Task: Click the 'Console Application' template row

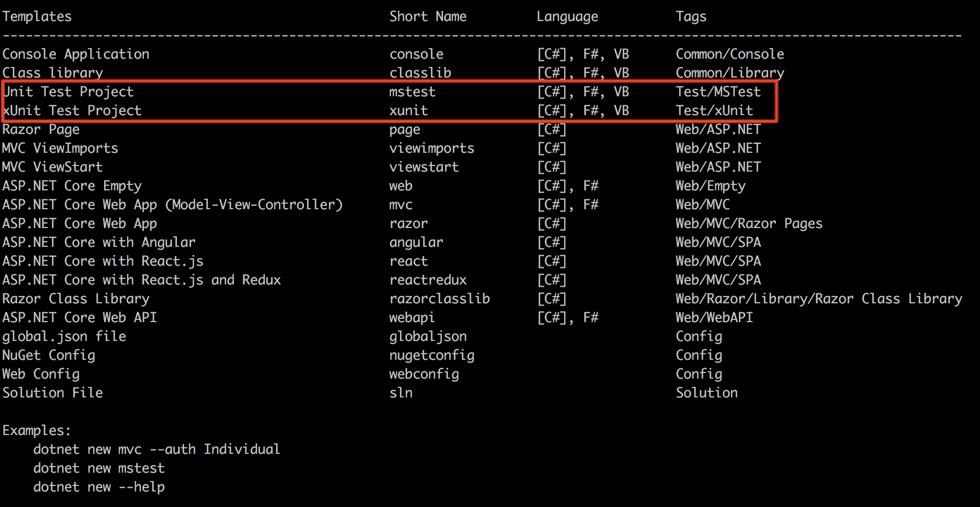Action: [76, 54]
